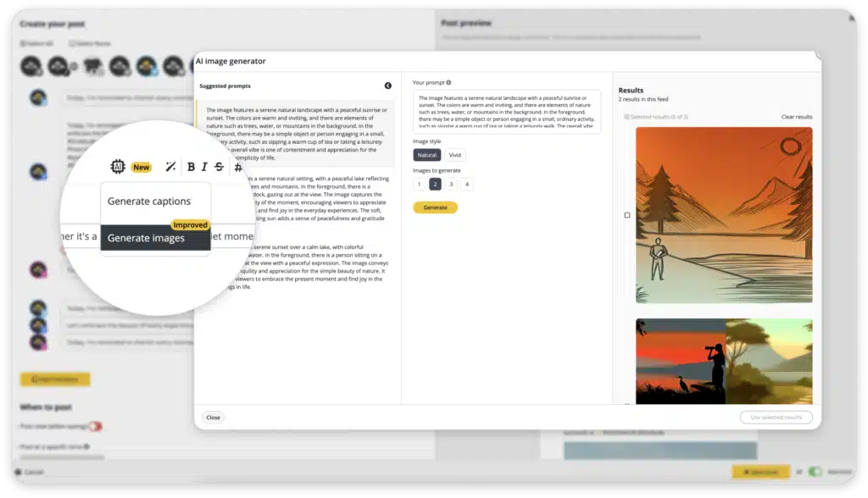Set images to generate to 1
The image size is (868, 498).
[x=419, y=185]
